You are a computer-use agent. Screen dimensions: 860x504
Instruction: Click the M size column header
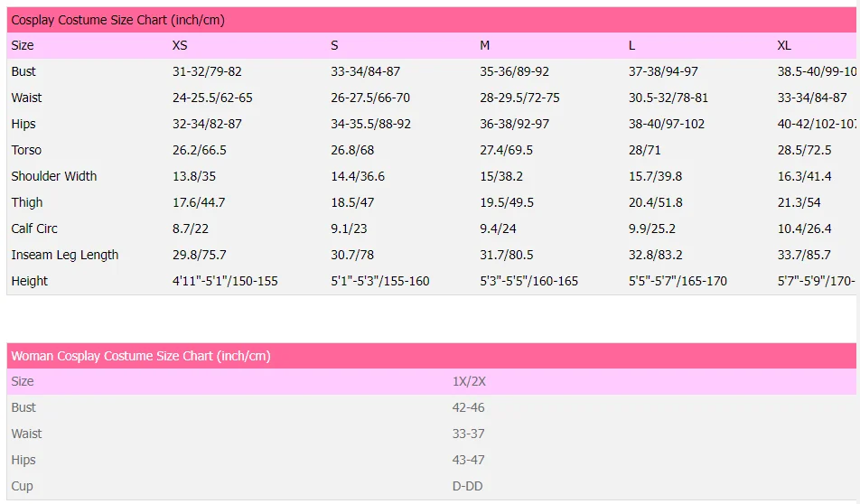click(x=484, y=45)
